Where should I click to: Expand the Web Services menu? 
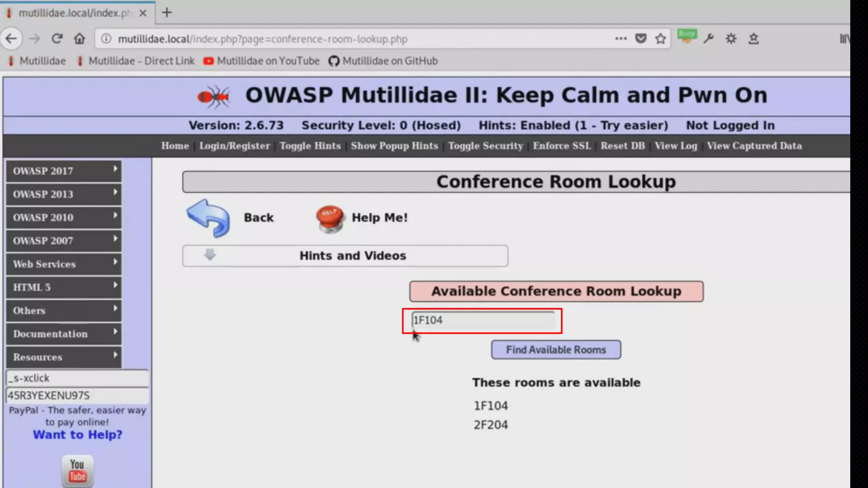pyautogui.click(x=64, y=264)
